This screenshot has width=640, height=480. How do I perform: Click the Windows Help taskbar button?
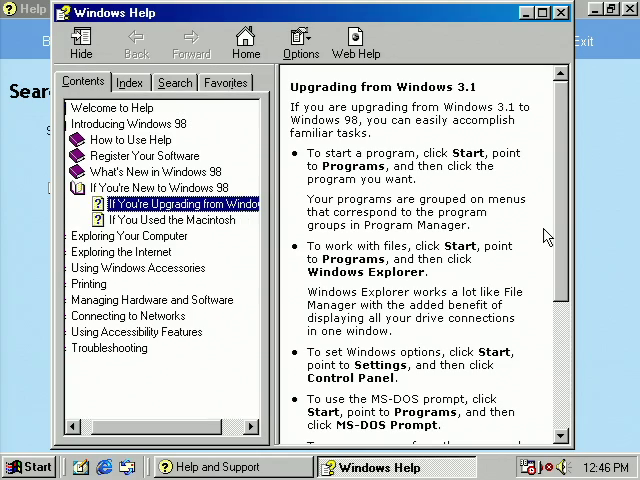396,467
